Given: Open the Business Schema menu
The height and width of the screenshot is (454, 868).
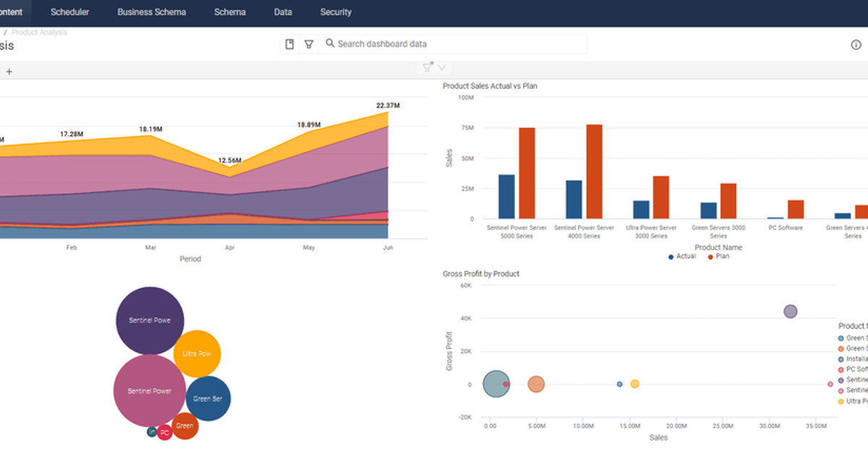Looking at the screenshot, I should [x=151, y=12].
